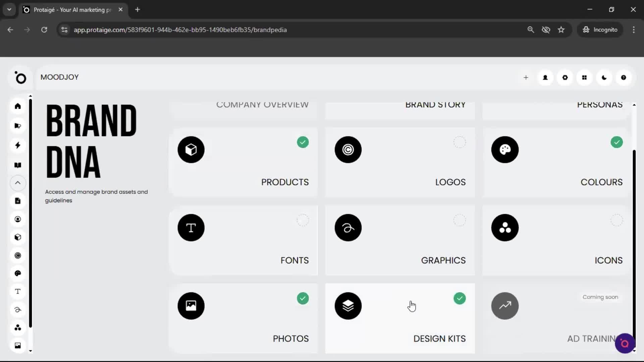
Task: Select the campaigns megaphone icon in sidebar
Action: (x=17, y=126)
